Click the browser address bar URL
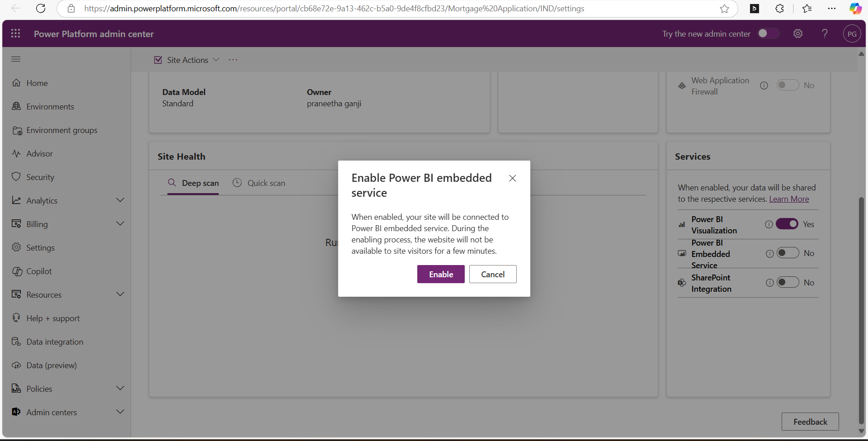Viewport: 868px width, 441px height. tap(335, 9)
